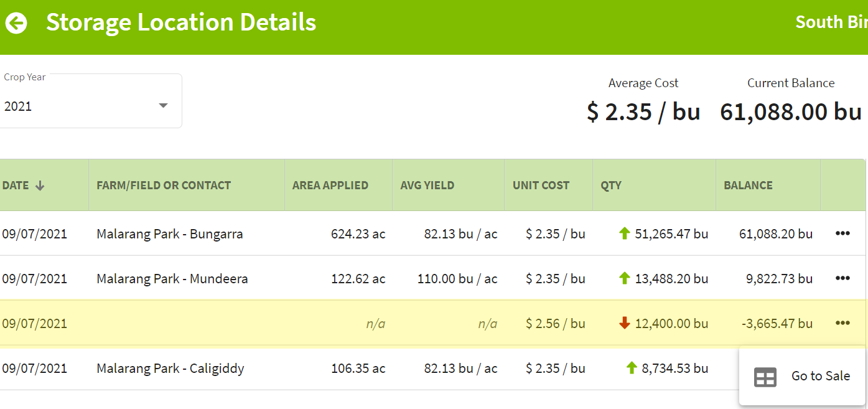Select Malarang Park - Bungarra entry
The width and height of the screenshot is (868, 409).
point(170,234)
